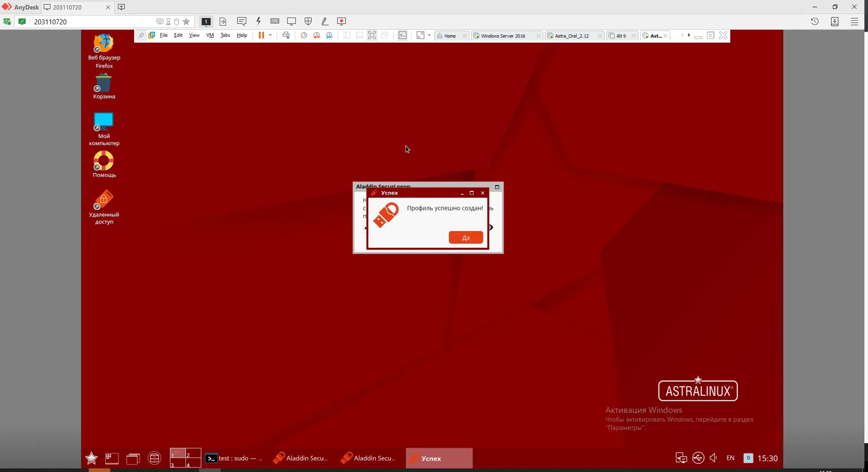This screenshot has width=868, height=472.
Task: Open Удаленный доступ desktop shortcut
Action: (x=104, y=207)
